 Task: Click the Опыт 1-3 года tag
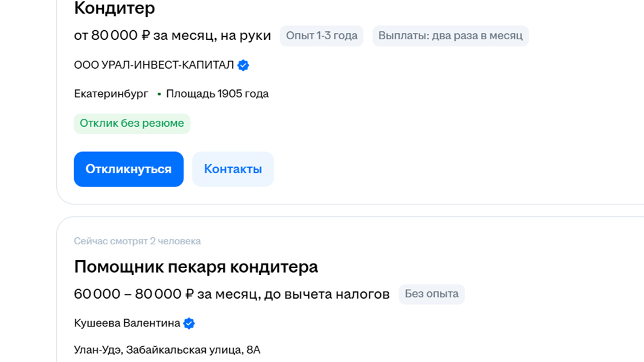click(x=321, y=36)
